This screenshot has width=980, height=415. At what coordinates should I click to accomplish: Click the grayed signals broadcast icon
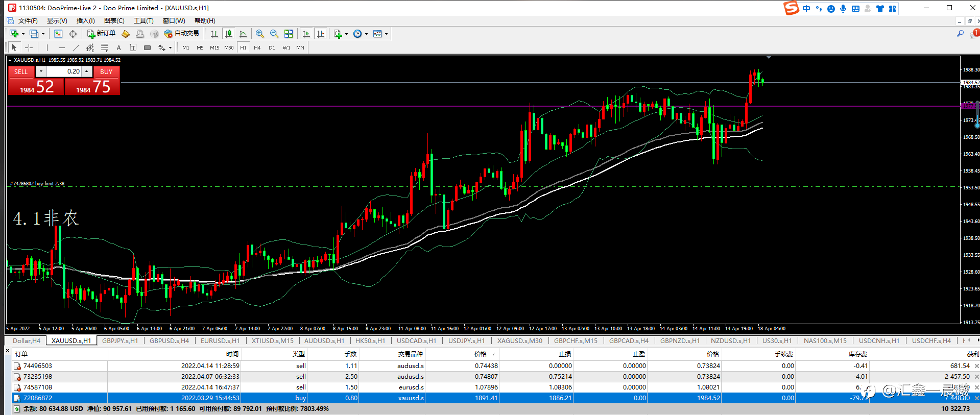(x=154, y=34)
